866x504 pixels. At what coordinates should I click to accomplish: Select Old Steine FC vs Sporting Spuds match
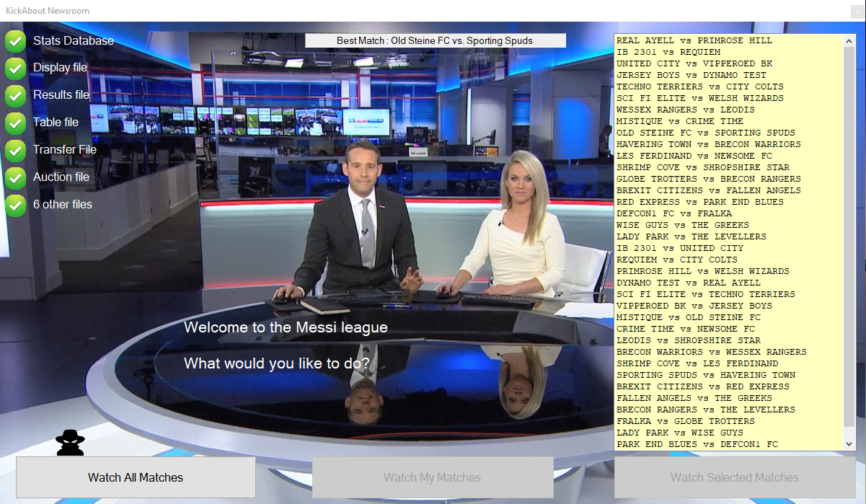tap(705, 133)
